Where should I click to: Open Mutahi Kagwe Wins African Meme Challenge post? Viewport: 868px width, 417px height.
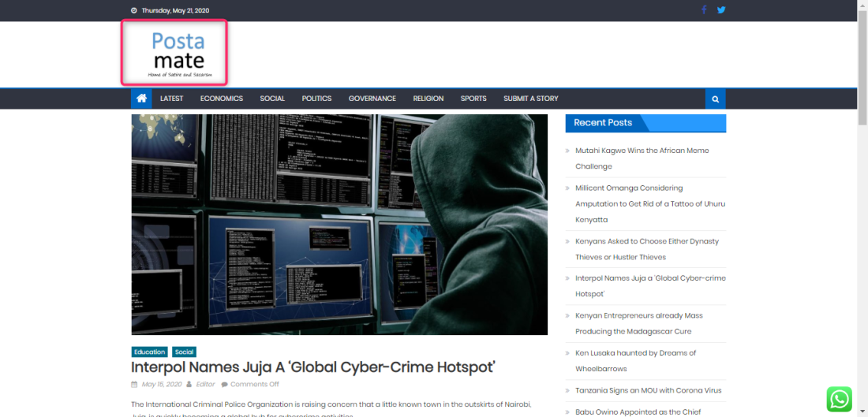[x=642, y=158]
